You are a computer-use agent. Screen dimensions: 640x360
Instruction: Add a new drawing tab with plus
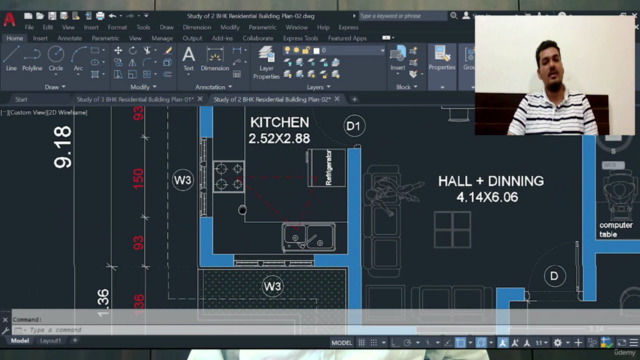coord(354,99)
